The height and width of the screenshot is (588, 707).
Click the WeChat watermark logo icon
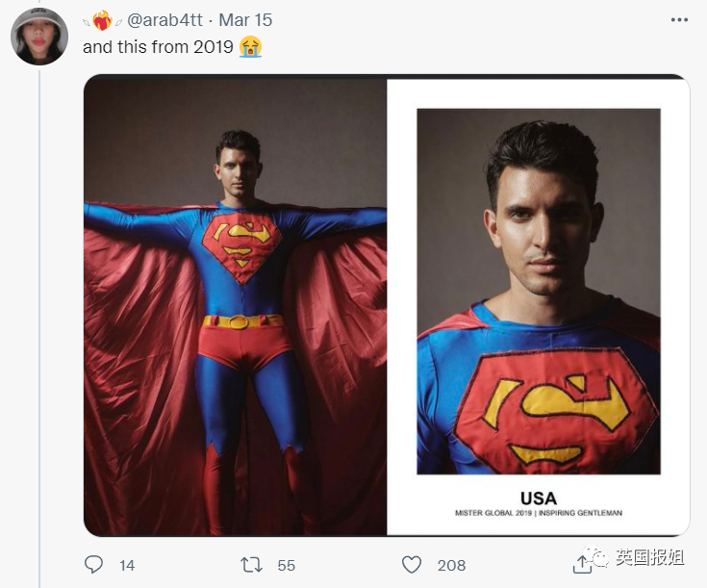[596, 556]
